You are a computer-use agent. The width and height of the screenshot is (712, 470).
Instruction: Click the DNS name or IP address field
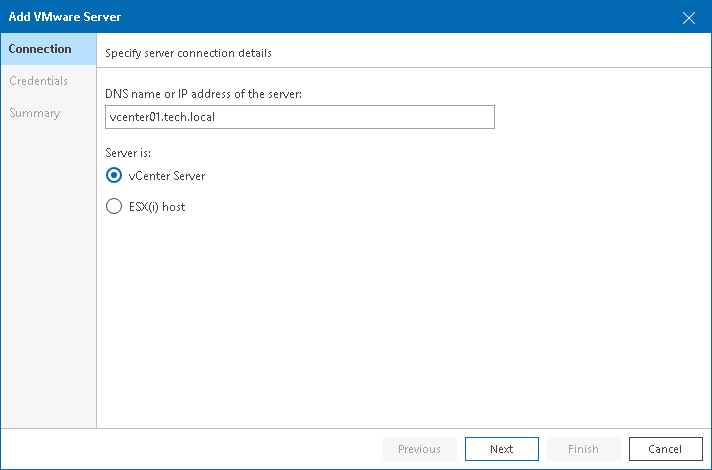coord(300,117)
